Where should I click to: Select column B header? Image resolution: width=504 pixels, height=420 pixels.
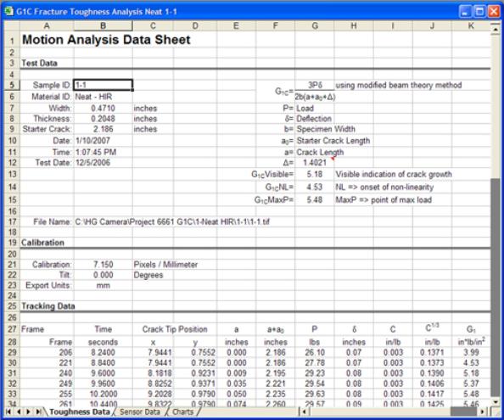pos(103,25)
